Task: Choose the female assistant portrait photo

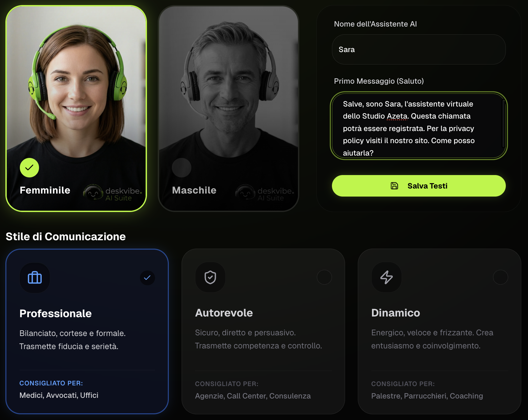Action: [x=76, y=84]
